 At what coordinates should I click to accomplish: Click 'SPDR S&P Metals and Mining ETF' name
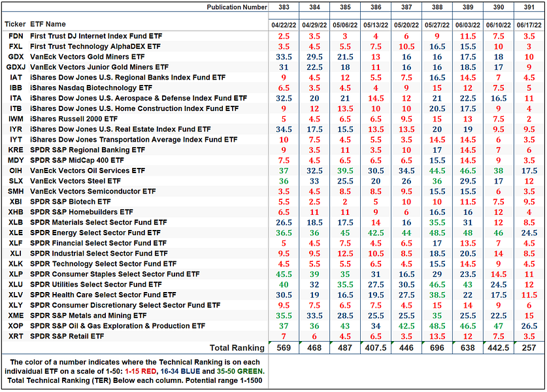tap(88, 316)
